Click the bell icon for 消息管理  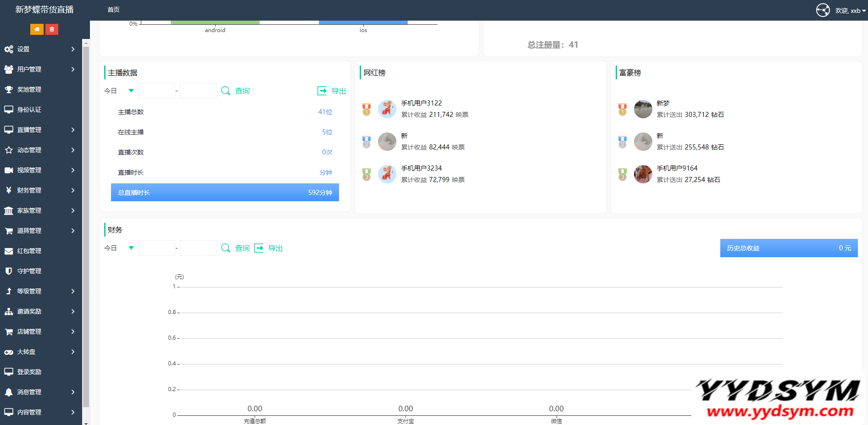click(9, 392)
